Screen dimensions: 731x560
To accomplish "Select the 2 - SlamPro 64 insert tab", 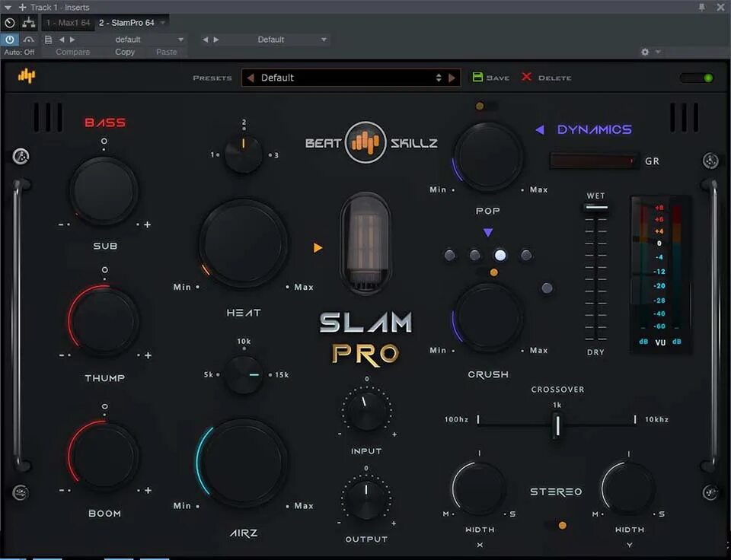I will point(126,22).
